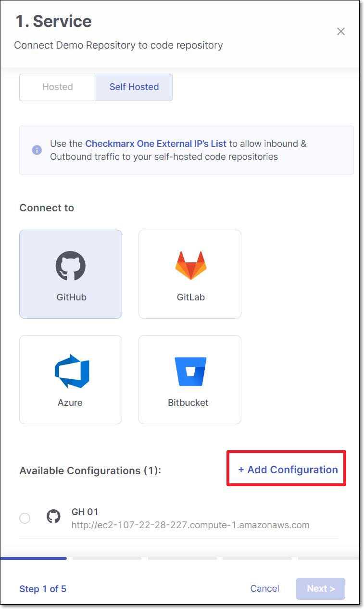The height and width of the screenshot is (609, 364).
Task: Close the Service dialog with the X
Action: click(341, 32)
